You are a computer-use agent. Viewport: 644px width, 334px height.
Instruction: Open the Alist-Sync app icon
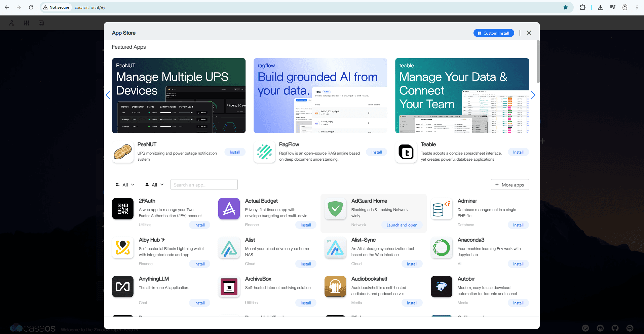(x=335, y=248)
